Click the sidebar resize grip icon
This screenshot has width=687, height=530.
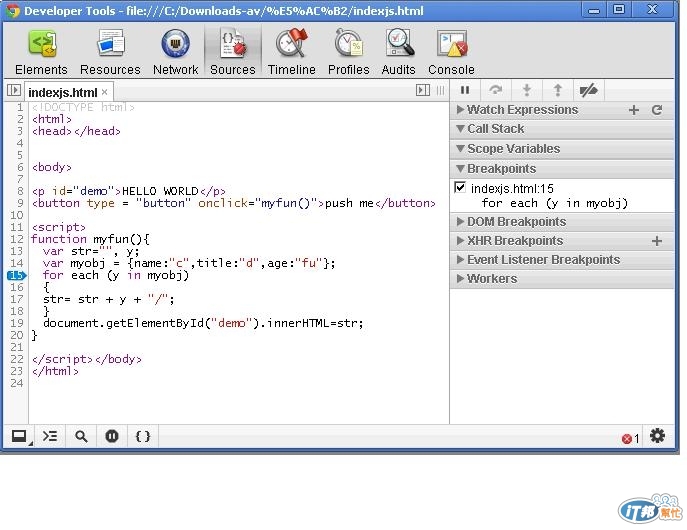440,90
